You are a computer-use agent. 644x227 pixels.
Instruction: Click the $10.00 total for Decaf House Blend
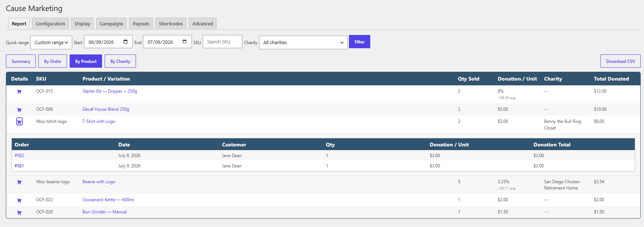click(x=600, y=109)
